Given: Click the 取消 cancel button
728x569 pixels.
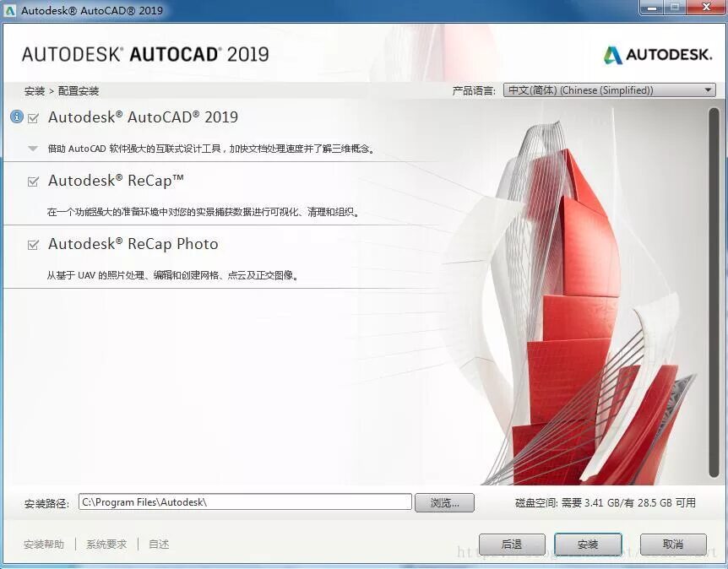Looking at the screenshot, I should (673, 544).
